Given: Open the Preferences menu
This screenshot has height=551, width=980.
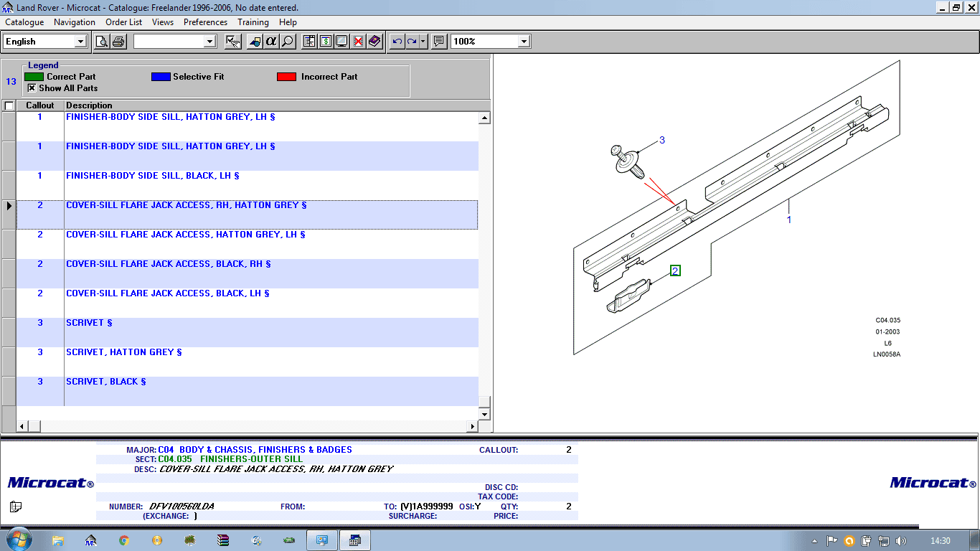Looking at the screenshot, I should point(205,22).
